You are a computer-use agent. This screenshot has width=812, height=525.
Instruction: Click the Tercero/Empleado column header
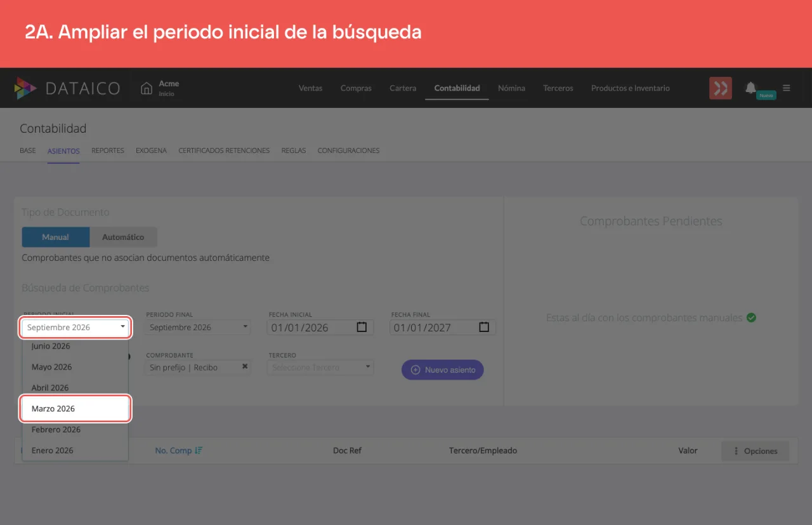point(483,451)
